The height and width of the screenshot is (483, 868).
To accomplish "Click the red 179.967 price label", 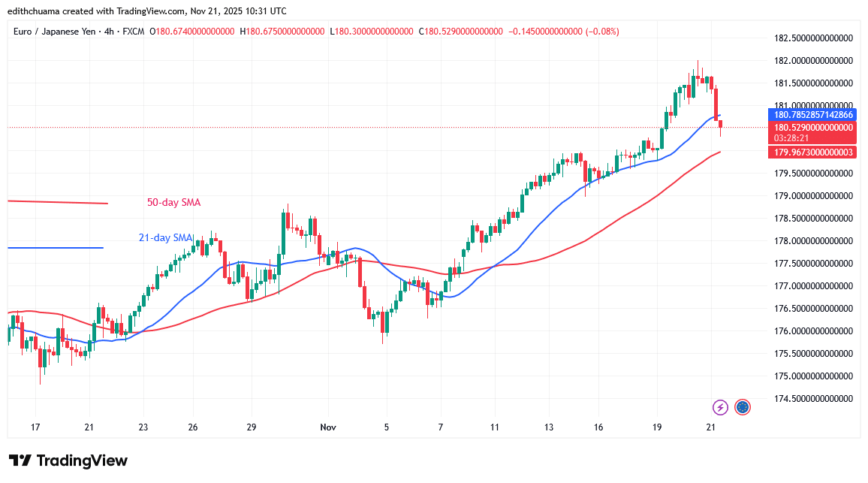I will coord(812,152).
